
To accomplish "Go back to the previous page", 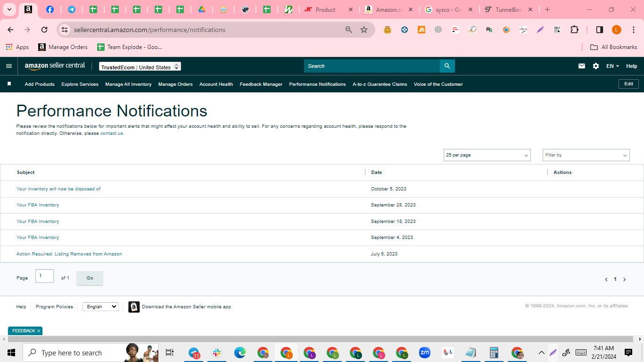I will coord(10,30).
